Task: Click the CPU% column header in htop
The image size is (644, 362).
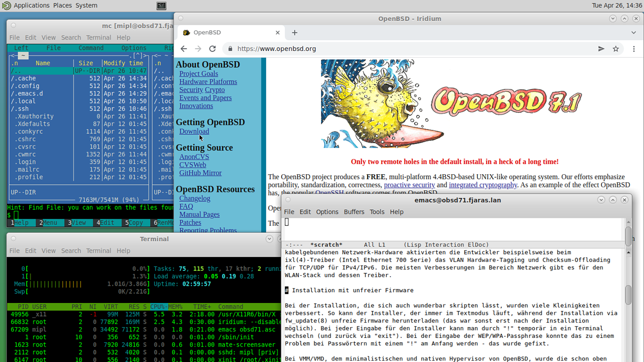Action: [158, 307]
